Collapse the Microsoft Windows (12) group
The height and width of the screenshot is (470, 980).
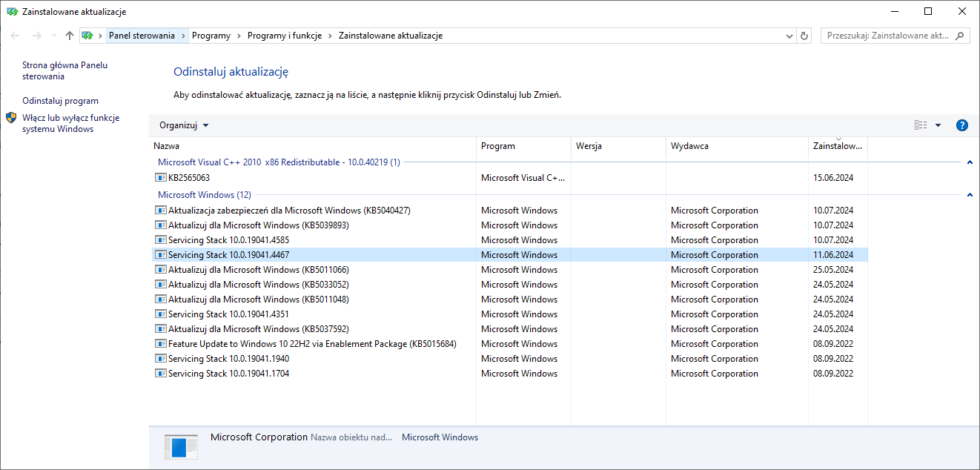tap(970, 195)
